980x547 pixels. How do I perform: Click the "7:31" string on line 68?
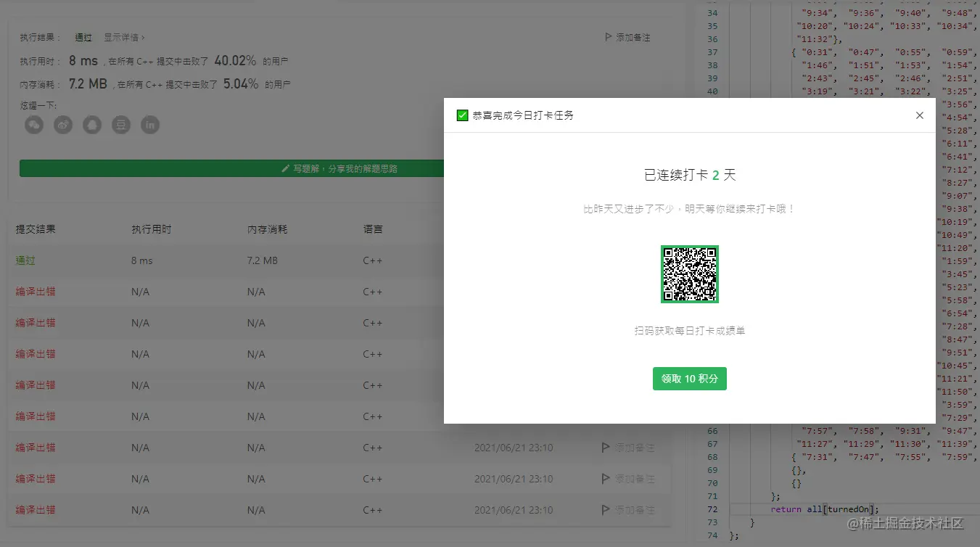[x=818, y=457]
